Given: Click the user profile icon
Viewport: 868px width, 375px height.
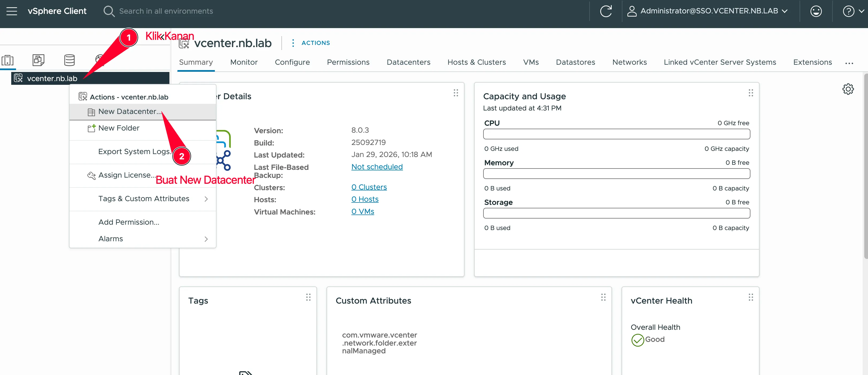Looking at the screenshot, I should (632, 11).
